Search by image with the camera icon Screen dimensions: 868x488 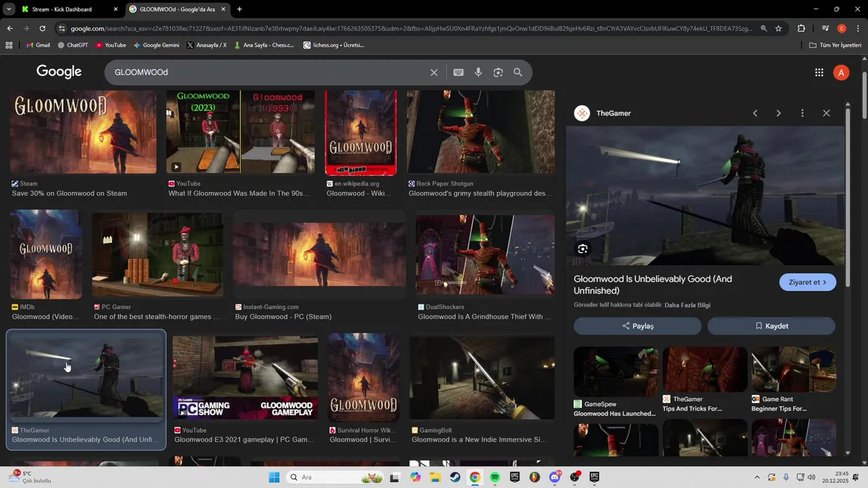[498, 73]
